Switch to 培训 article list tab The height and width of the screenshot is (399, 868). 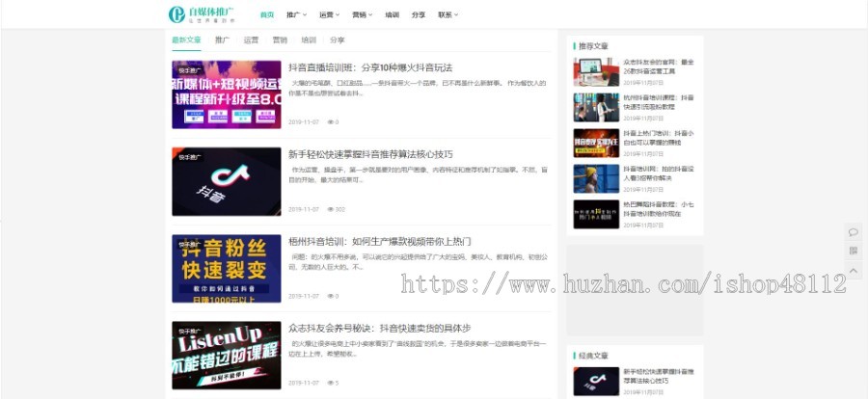(309, 40)
